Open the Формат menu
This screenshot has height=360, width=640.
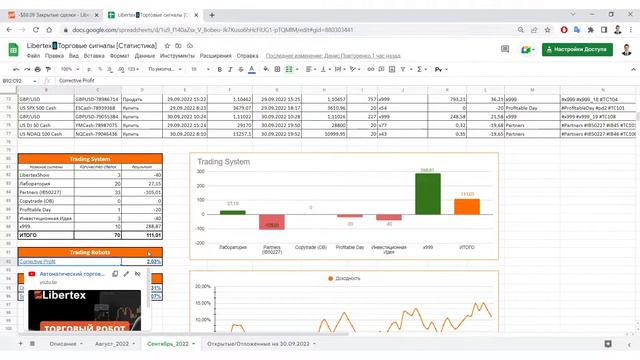tap(120, 56)
